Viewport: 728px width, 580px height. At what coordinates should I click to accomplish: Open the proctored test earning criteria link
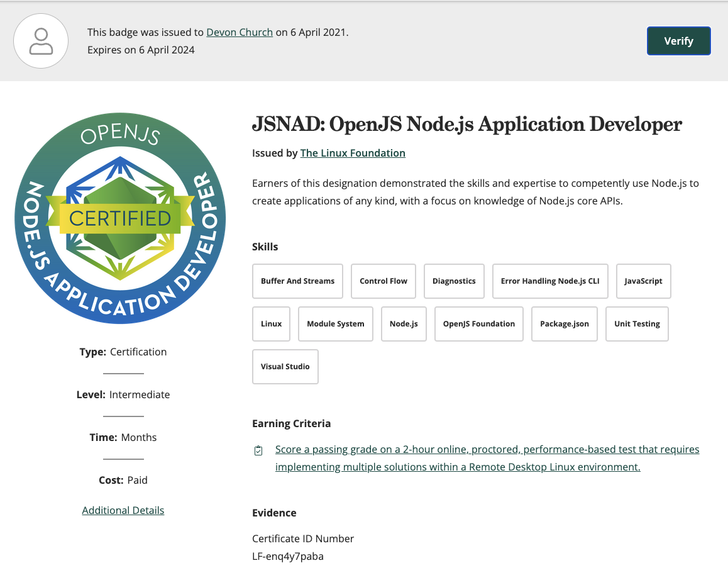(x=487, y=449)
